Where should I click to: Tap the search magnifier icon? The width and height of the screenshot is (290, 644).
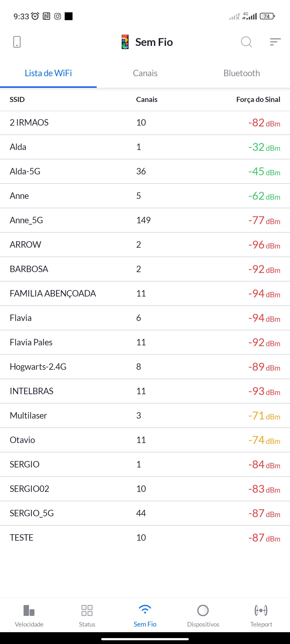coord(246,42)
